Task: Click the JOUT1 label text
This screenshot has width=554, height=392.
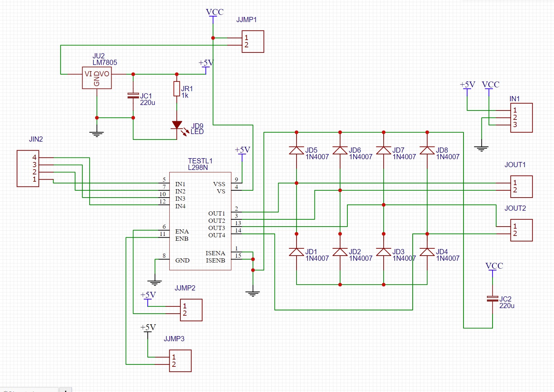Action: coord(515,165)
